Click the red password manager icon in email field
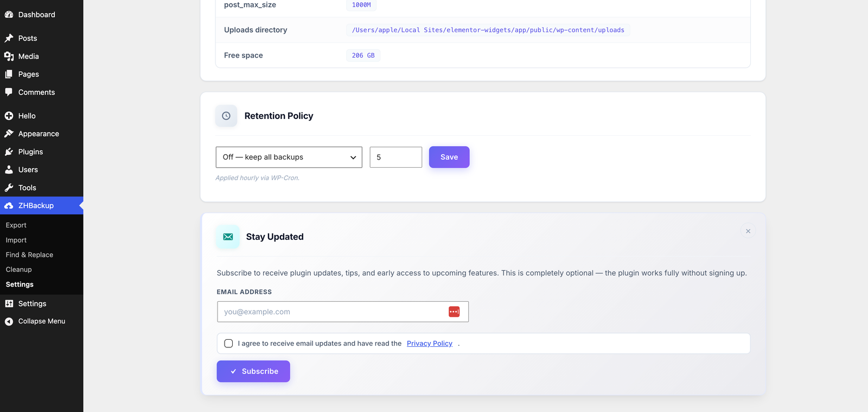The image size is (868, 412). [454, 312]
